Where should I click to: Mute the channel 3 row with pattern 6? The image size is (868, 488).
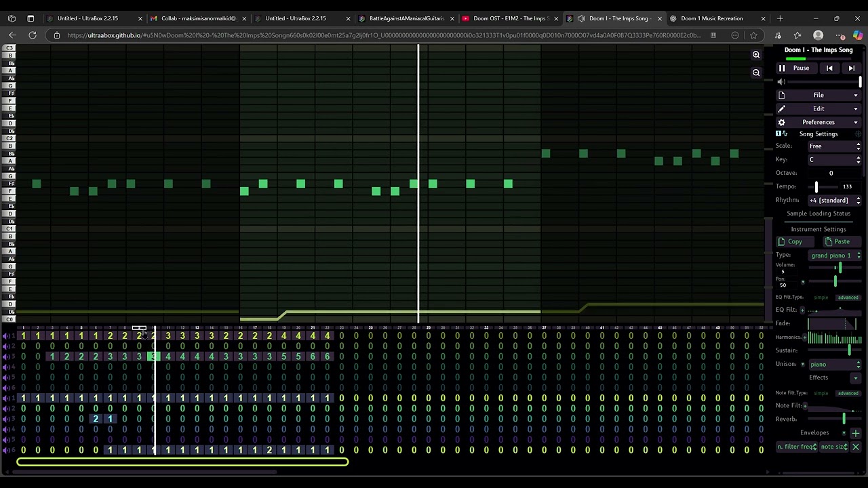[6, 357]
